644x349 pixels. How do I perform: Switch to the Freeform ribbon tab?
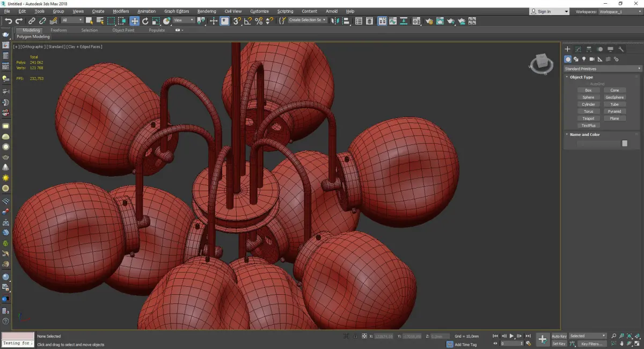(x=58, y=30)
